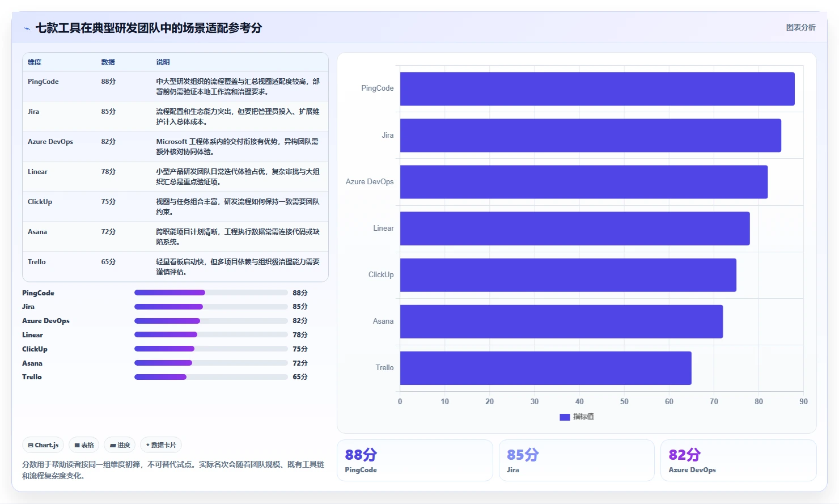
Task: Click the x-axis tick label 50
Action: (624, 401)
